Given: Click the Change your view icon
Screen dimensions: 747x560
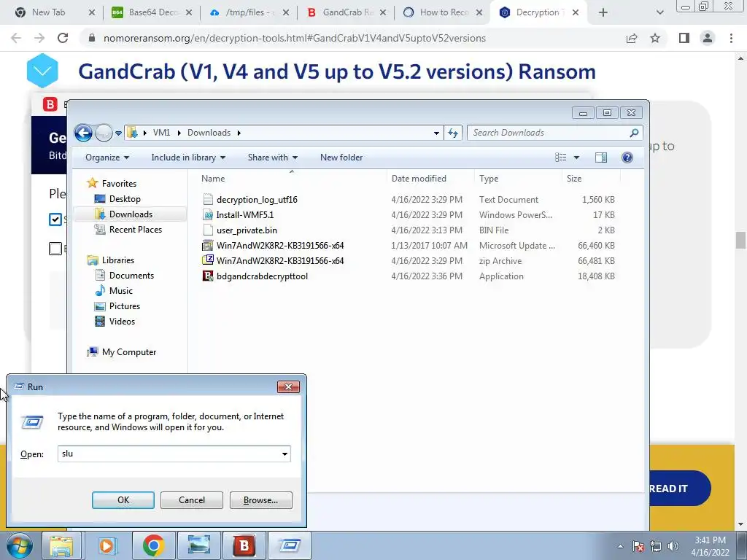Looking at the screenshot, I should 561,157.
